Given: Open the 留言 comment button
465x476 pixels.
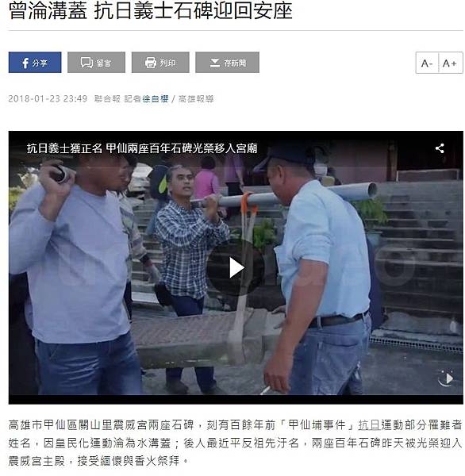Looking at the screenshot, I should pyautogui.click(x=96, y=63).
